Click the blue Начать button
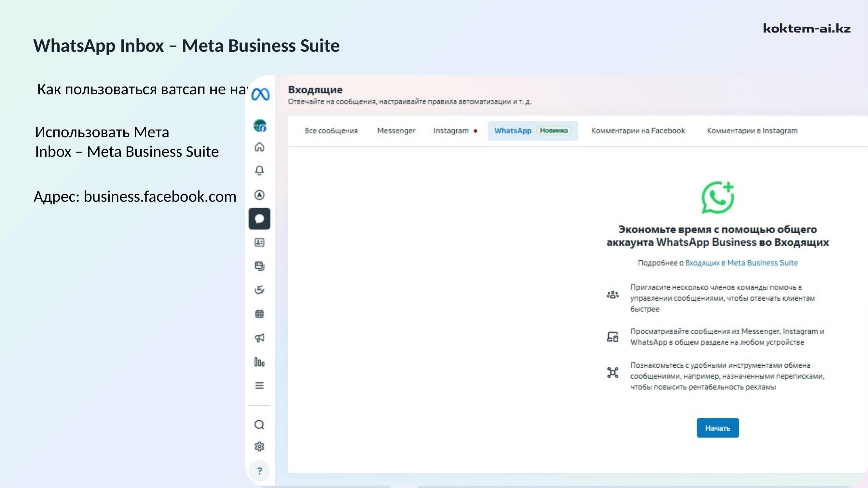The width and height of the screenshot is (868, 488). (718, 428)
